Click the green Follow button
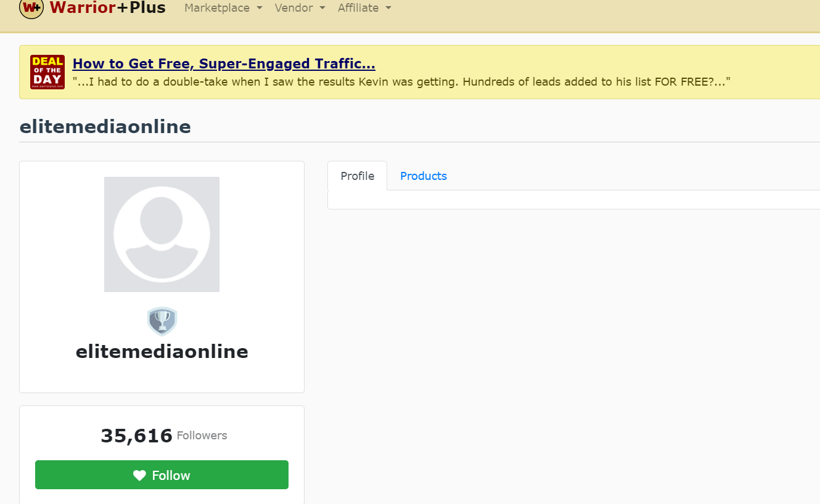820x504 pixels. coord(162,475)
